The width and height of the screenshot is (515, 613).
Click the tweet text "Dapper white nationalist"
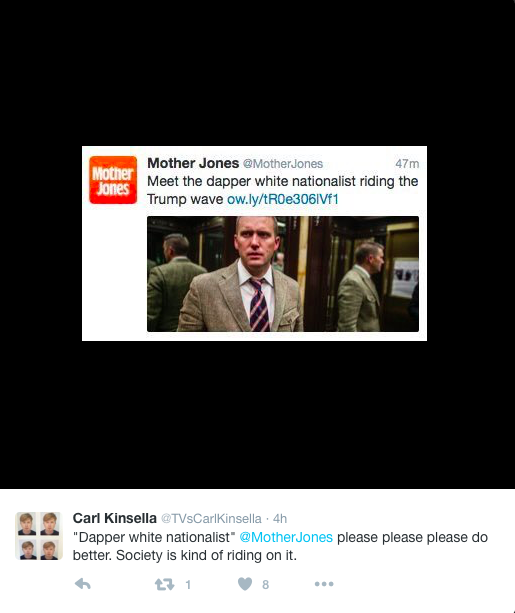coord(154,537)
